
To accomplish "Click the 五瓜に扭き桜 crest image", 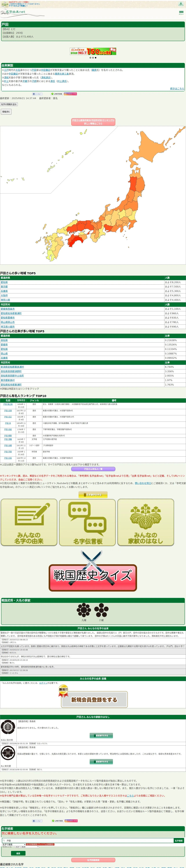I will pos(8,727).
